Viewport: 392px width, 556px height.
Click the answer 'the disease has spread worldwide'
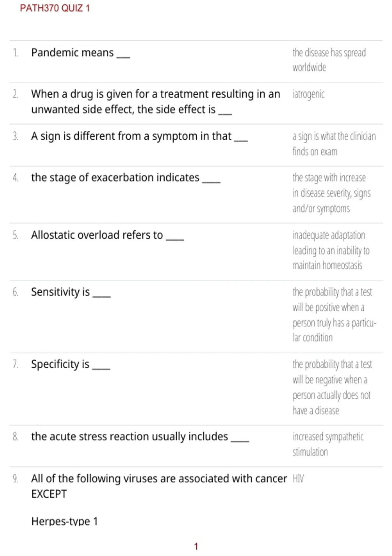coord(329,60)
